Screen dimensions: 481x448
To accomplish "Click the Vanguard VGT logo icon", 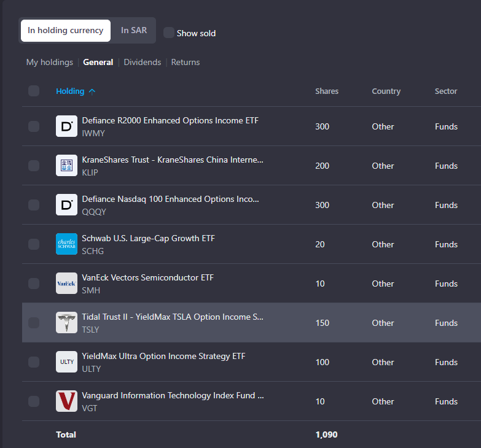I will pyautogui.click(x=66, y=401).
